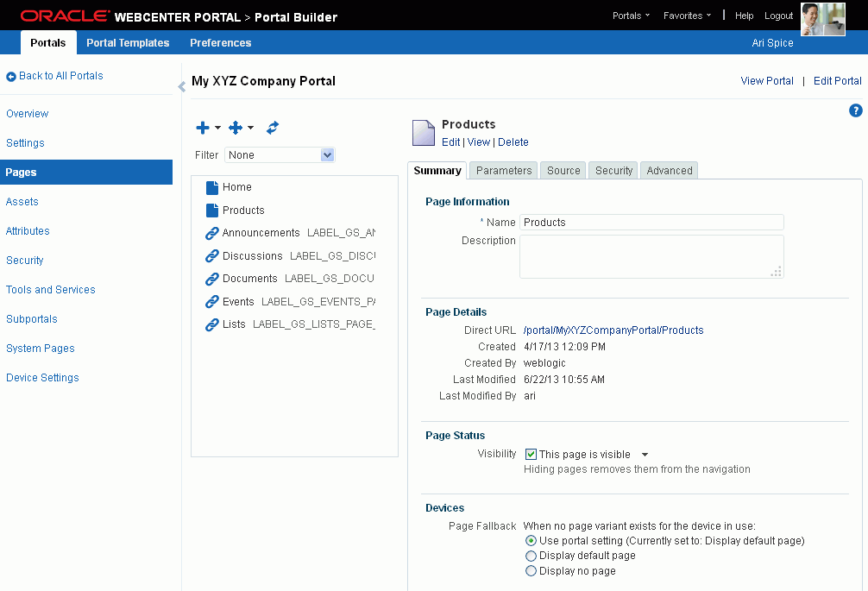Screen dimensions: 868x591
Task: Click the Name input field
Action: (651, 222)
